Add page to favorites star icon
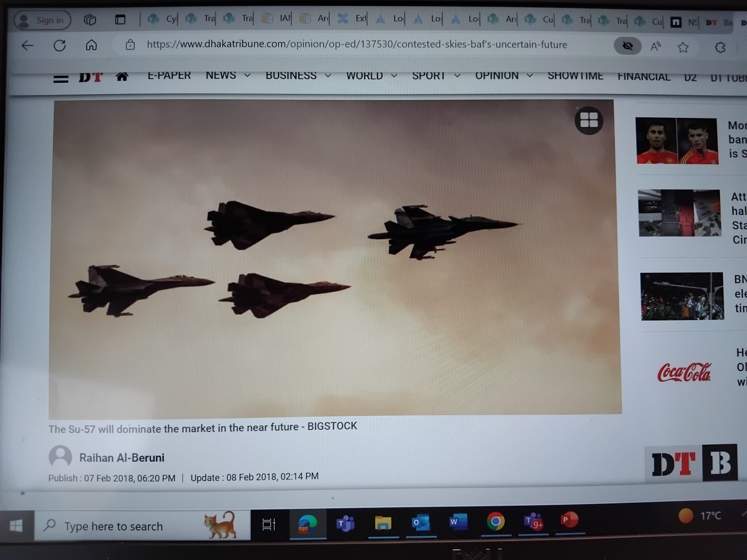This screenshot has width=747, height=560. 683,47
